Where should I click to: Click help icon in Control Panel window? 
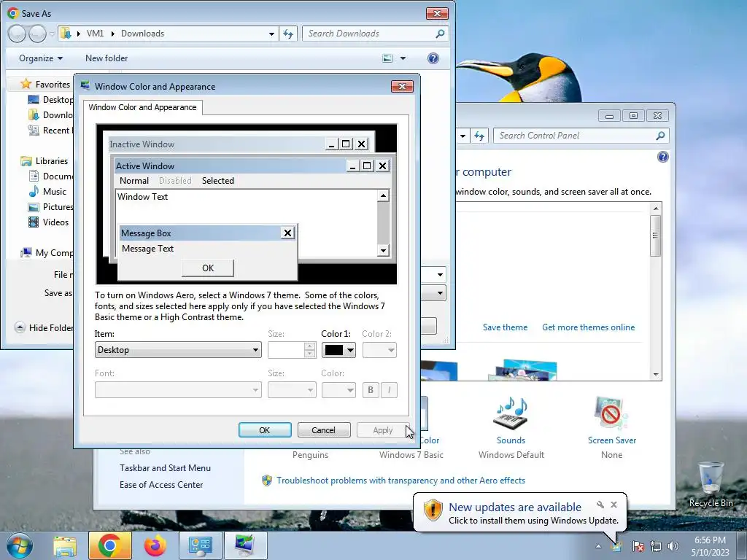(x=662, y=157)
